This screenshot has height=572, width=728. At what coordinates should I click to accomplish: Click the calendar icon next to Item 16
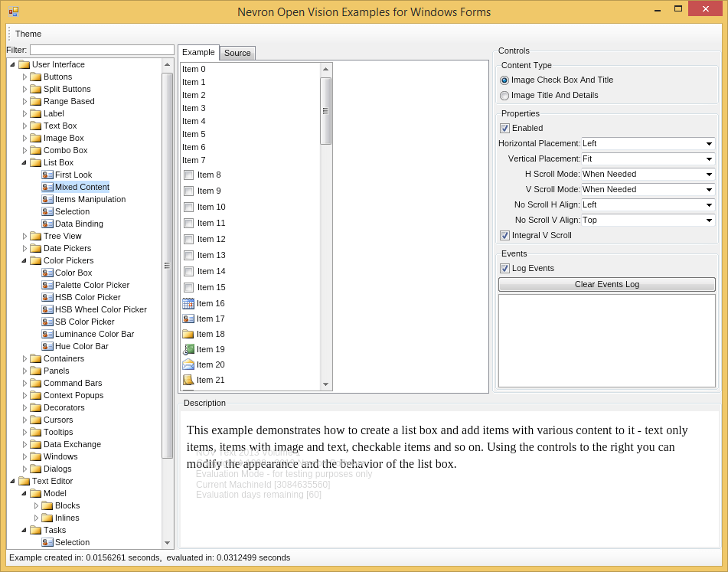tap(188, 303)
